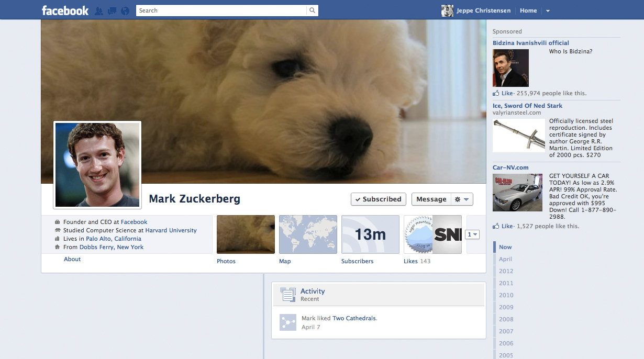This screenshot has width=644, height=359.
Task: Open the Ice, Sword Of Ned Stark ad title
Action: pos(528,106)
